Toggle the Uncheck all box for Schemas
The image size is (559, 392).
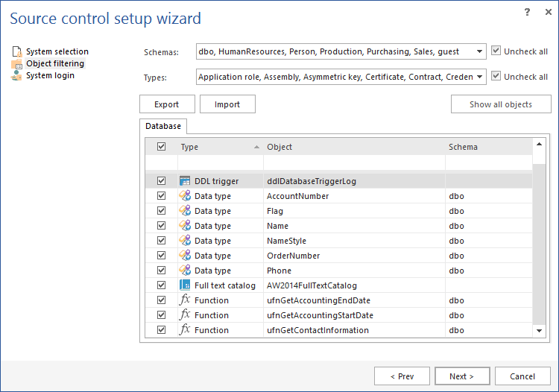click(496, 51)
